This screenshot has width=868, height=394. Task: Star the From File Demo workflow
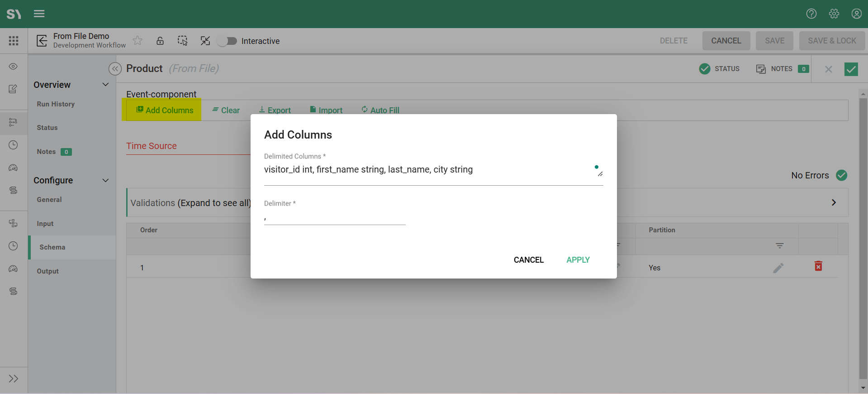pos(138,41)
